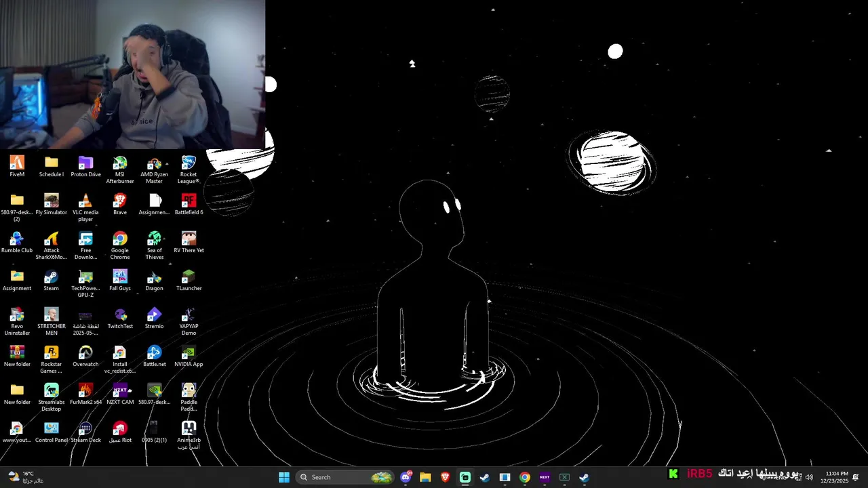Open File Explorer from taskbar
Screen dimensions: 868x488
(x=425, y=477)
